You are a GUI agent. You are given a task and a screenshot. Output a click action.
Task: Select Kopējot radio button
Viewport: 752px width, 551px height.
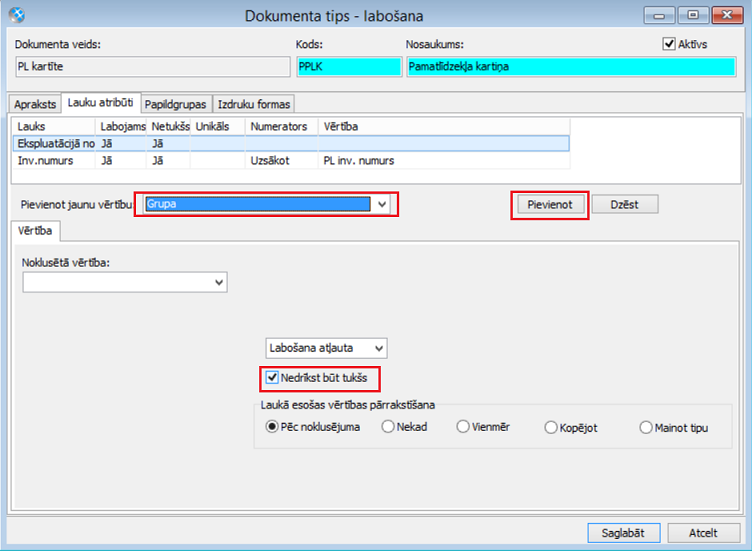551,427
